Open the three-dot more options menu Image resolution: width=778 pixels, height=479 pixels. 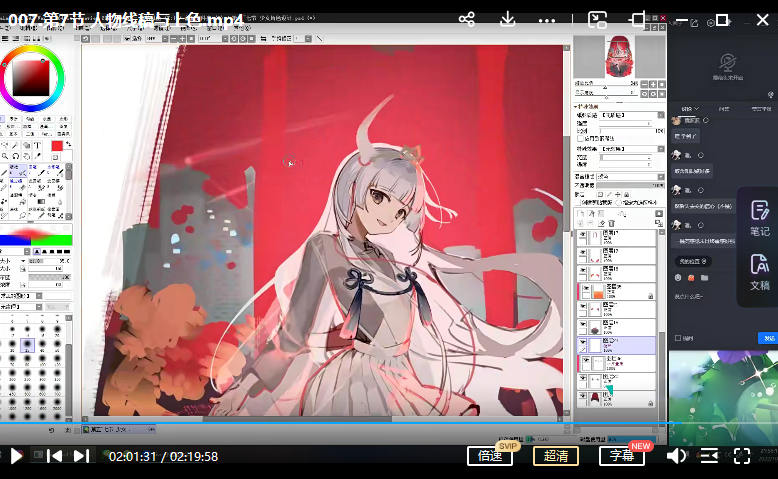[545, 19]
